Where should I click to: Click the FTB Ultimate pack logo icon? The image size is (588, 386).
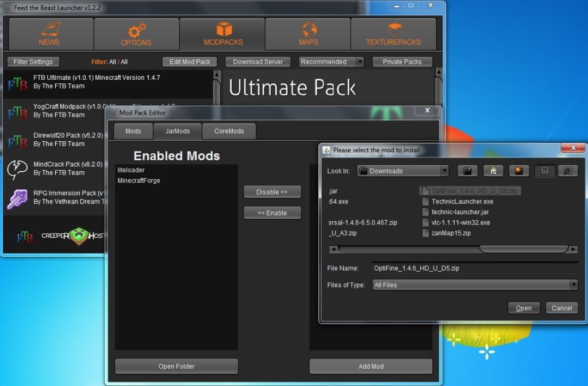(x=17, y=83)
